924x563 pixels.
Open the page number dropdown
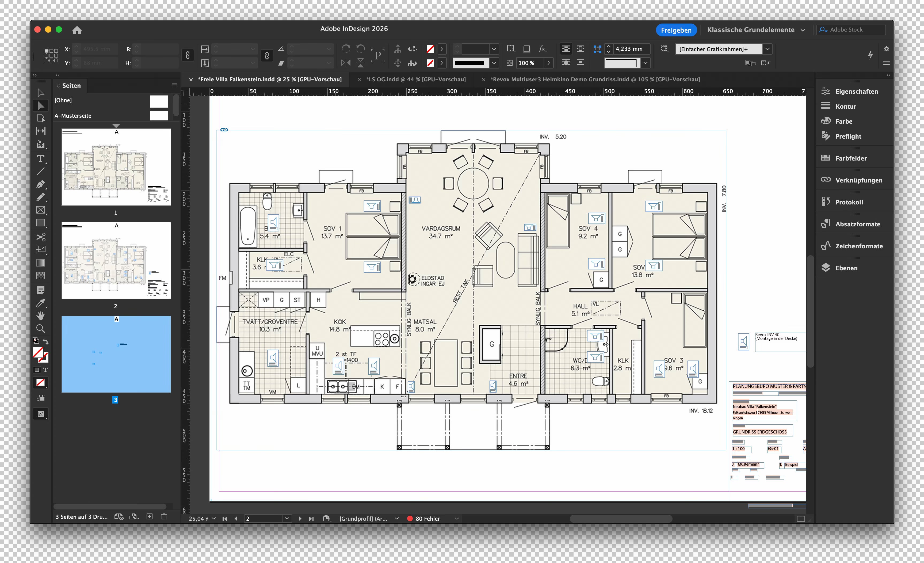287,518
